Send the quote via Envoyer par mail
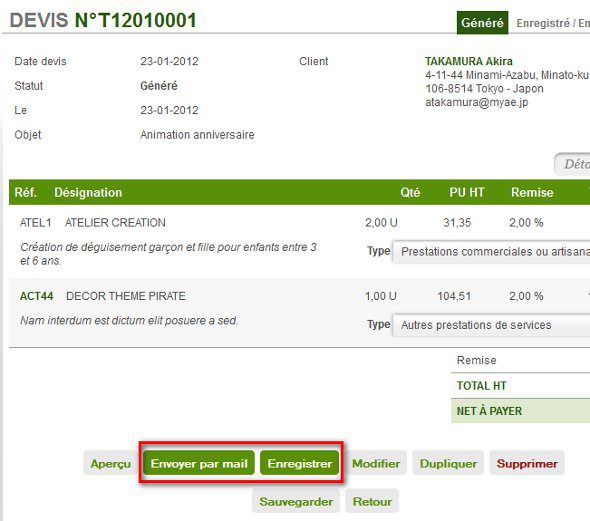The height and width of the screenshot is (521, 590). coord(199,463)
